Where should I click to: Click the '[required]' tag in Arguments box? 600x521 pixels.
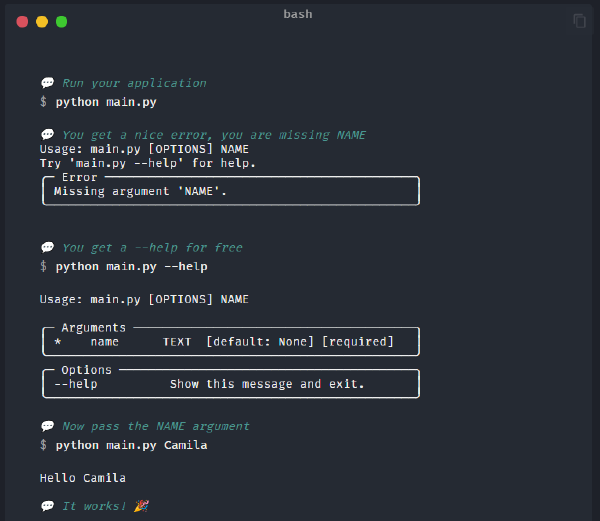pyautogui.click(x=357, y=342)
